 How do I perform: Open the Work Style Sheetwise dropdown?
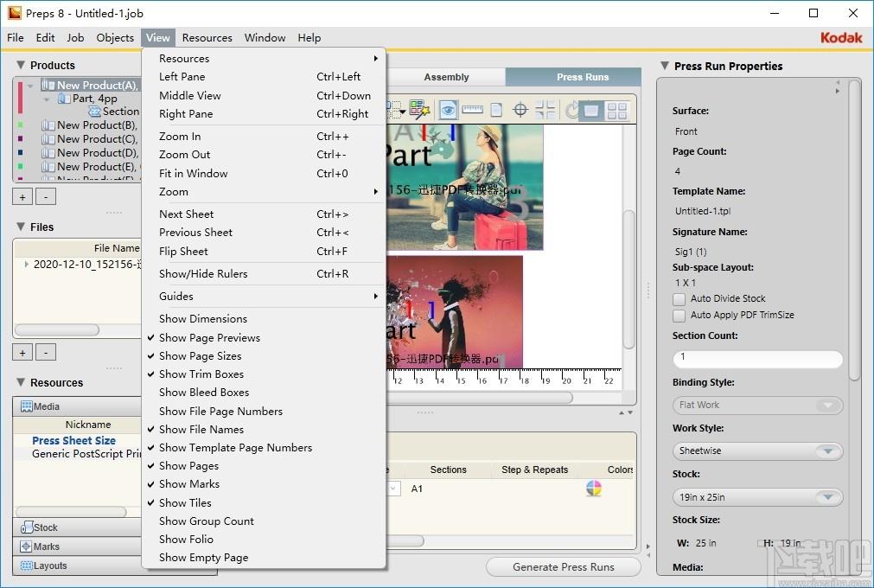[757, 451]
